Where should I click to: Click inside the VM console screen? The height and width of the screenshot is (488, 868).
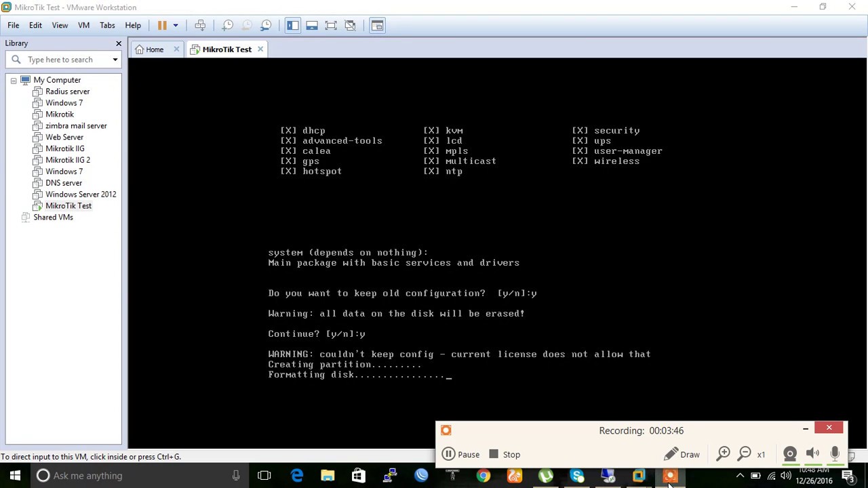pos(497,253)
